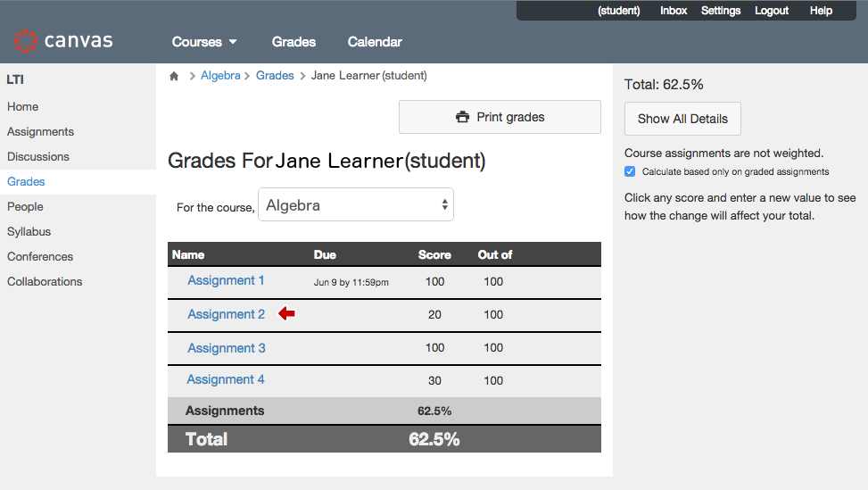Open Conferences in the course sidebar

click(40, 256)
